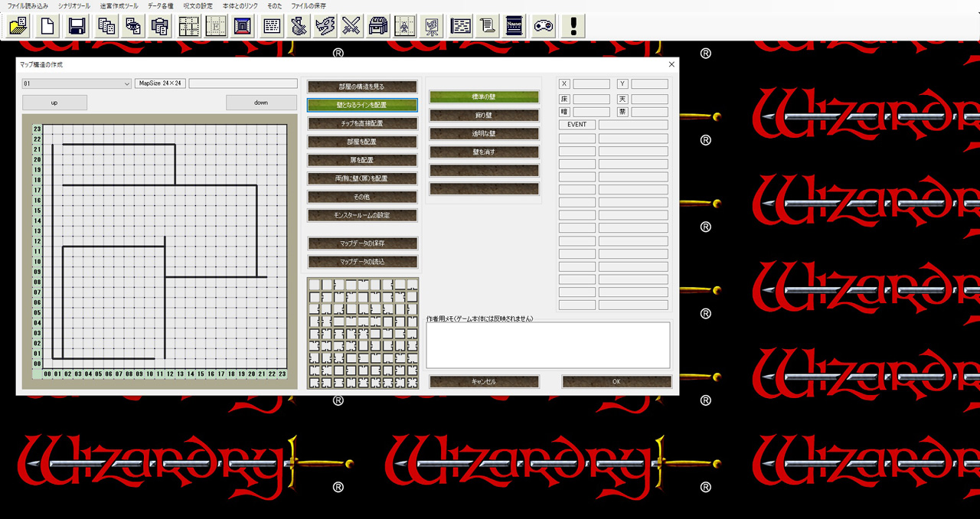Open the ファイルの保存 menu
The image size is (980, 519).
click(x=309, y=5)
